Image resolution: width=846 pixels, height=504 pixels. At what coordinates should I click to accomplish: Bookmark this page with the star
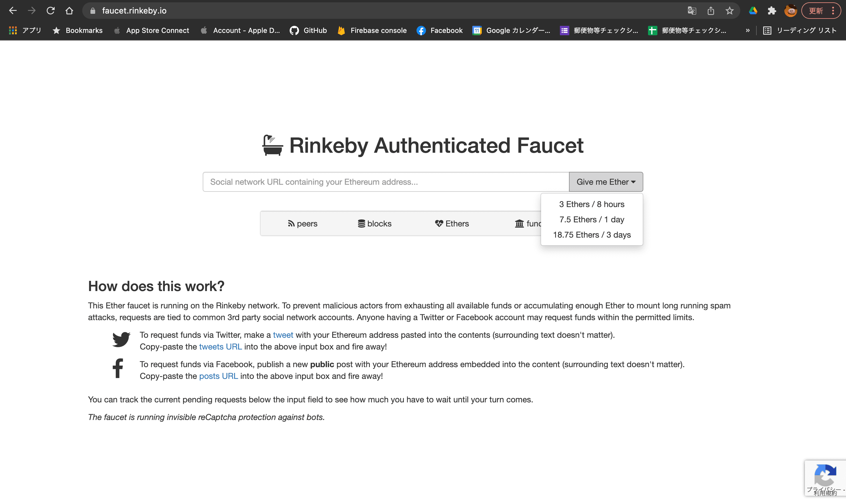click(x=729, y=11)
